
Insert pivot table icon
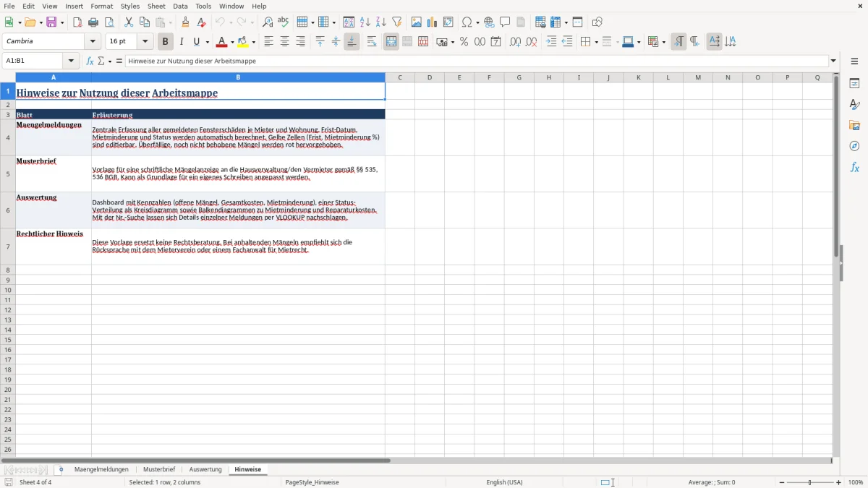pyautogui.click(x=448, y=22)
